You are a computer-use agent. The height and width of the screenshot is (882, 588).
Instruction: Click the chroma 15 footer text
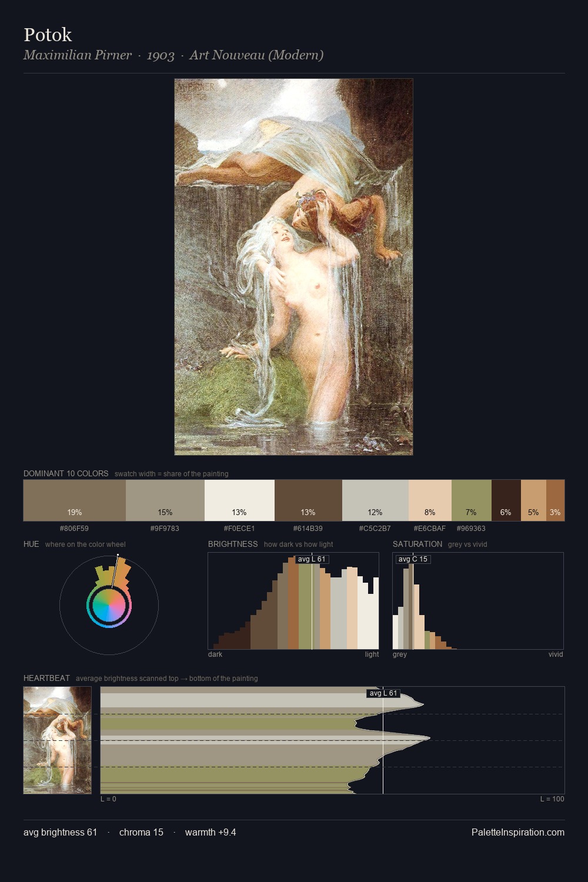[141, 832]
